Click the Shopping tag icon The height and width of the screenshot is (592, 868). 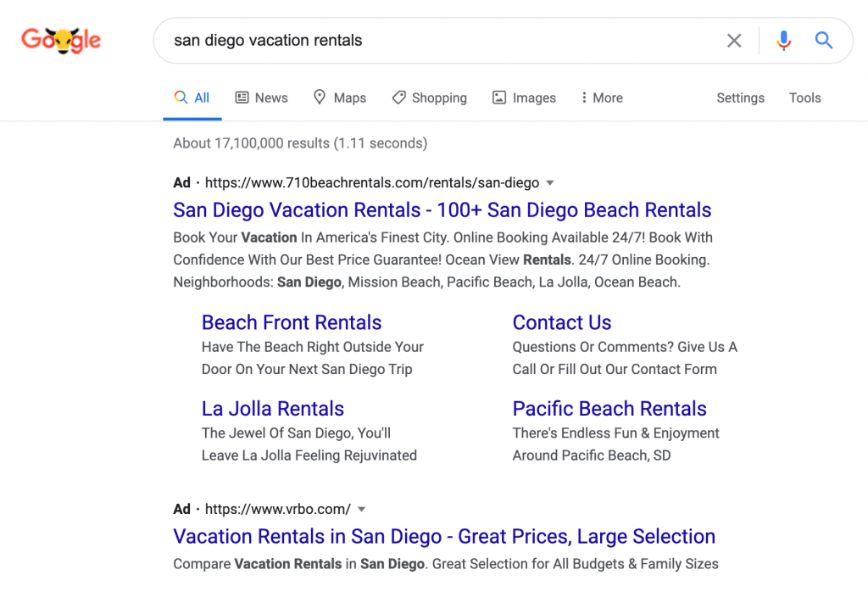click(x=398, y=98)
